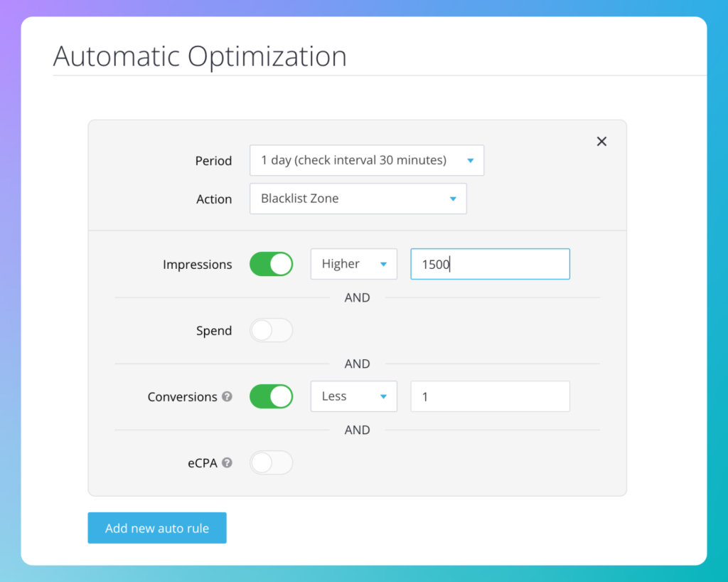Screen dimensions: 728x582
Task: Click the Period label text
Action: click(x=213, y=161)
